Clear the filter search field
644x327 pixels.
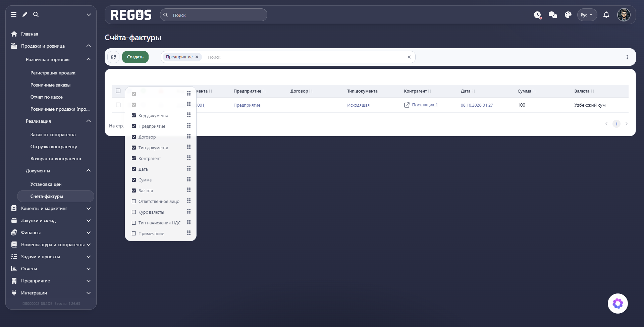(x=409, y=57)
